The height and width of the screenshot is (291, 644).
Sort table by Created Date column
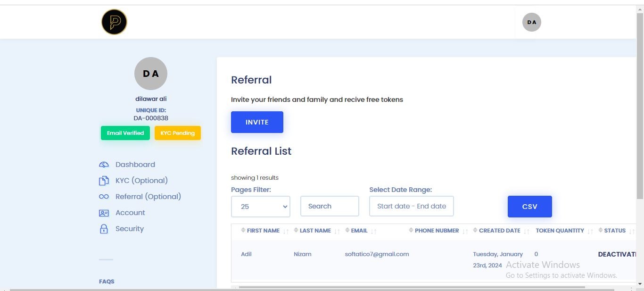(499, 231)
